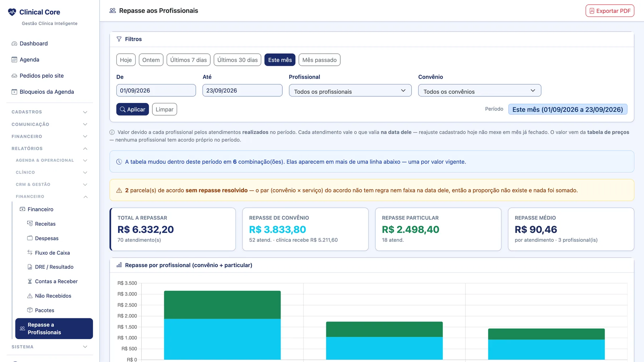Click the Clinical Core heart logo
The height and width of the screenshot is (362, 644).
tap(12, 12)
